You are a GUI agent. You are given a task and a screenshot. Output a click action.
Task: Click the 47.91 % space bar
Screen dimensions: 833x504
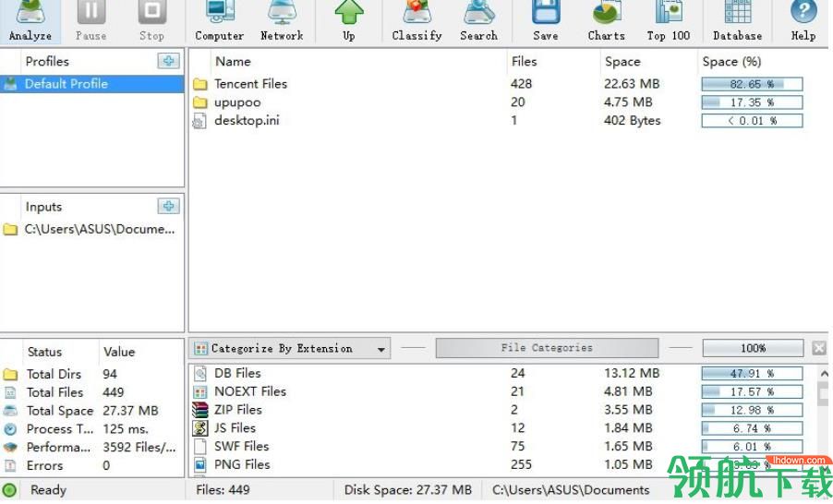pyautogui.click(x=752, y=374)
